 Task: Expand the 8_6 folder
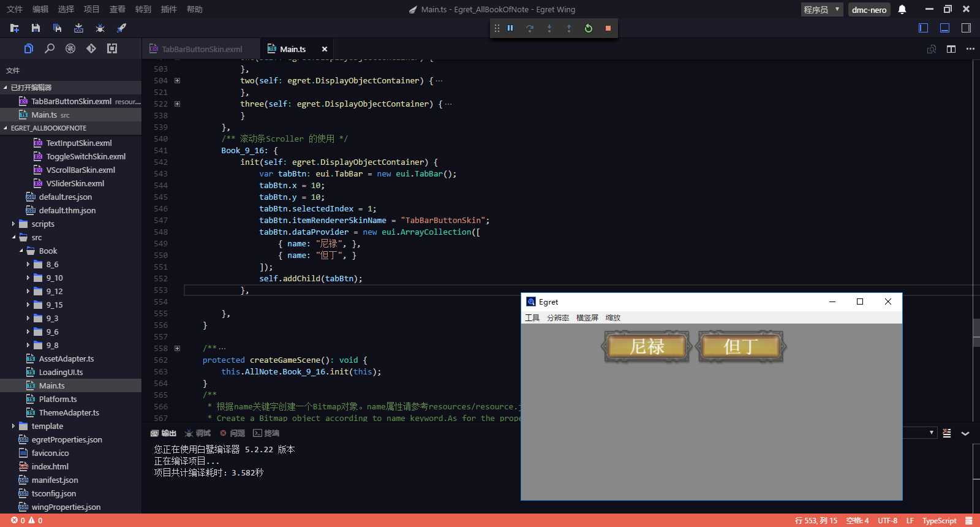(x=28, y=264)
